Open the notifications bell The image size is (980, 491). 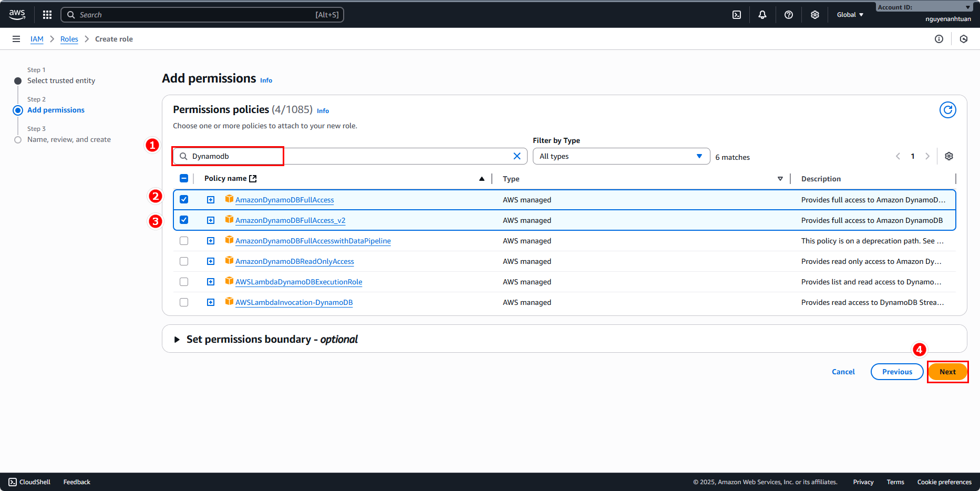coord(762,15)
